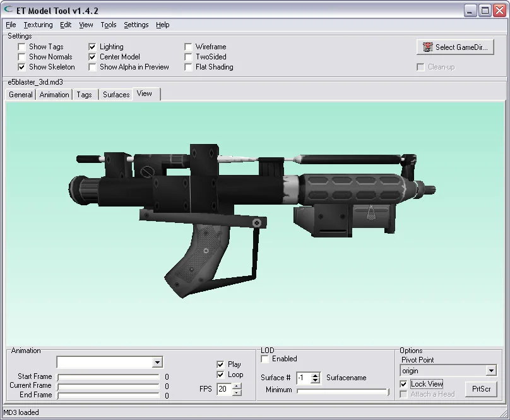Click the End Frame slider
Screen dimensions: 510x420
(x=109, y=395)
